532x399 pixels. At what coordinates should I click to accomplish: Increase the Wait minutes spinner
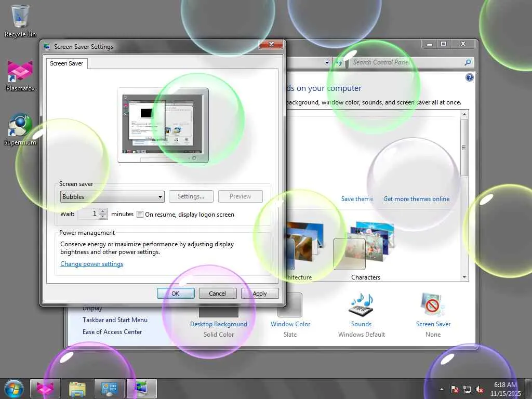[x=103, y=211]
